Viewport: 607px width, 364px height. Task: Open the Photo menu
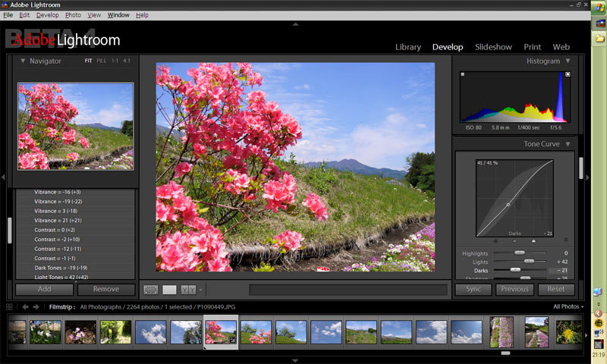click(73, 15)
